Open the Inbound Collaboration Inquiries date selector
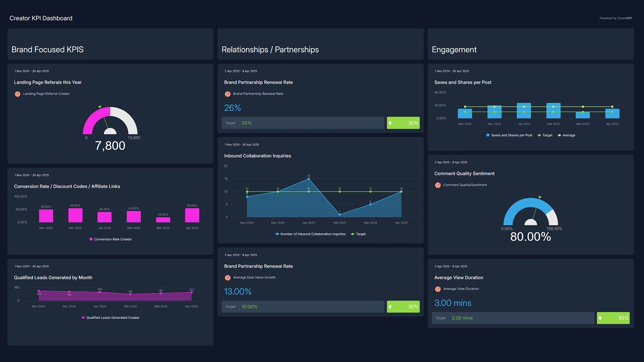This screenshot has width=644, height=362. click(x=241, y=144)
